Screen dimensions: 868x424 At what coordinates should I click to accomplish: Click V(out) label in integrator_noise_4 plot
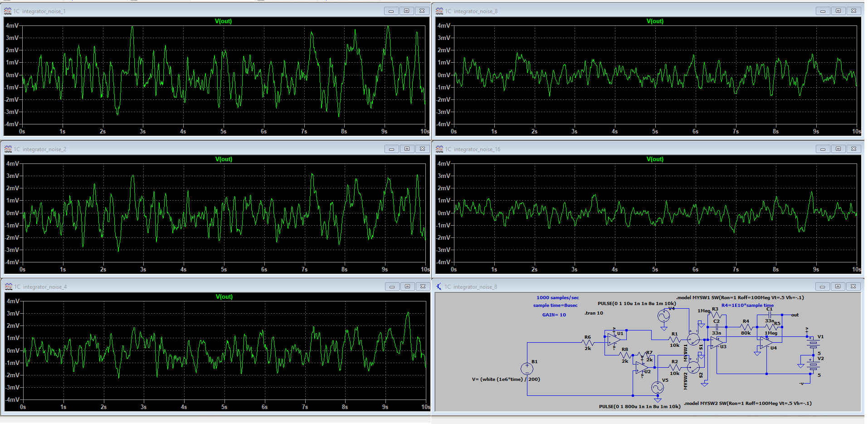click(224, 297)
